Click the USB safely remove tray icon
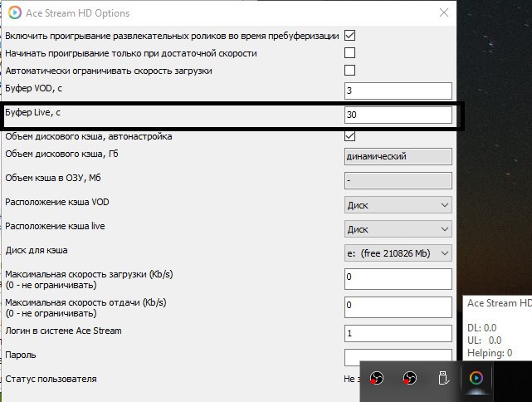532x402 pixels. point(443,378)
